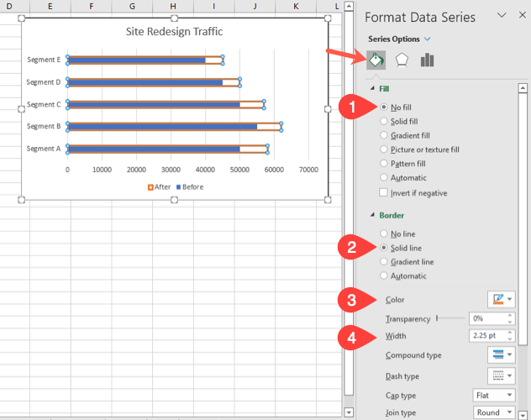Enable Invert if negative checkbox
This screenshot has width=531, height=420.
[385, 192]
